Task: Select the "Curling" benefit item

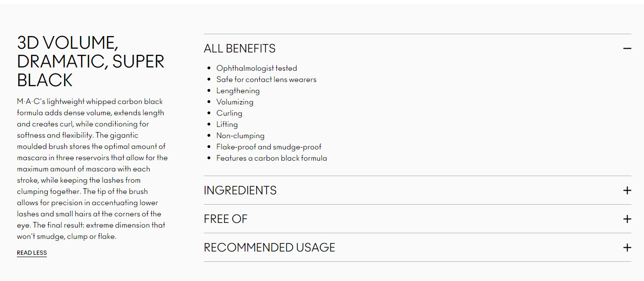Action: point(229,113)
